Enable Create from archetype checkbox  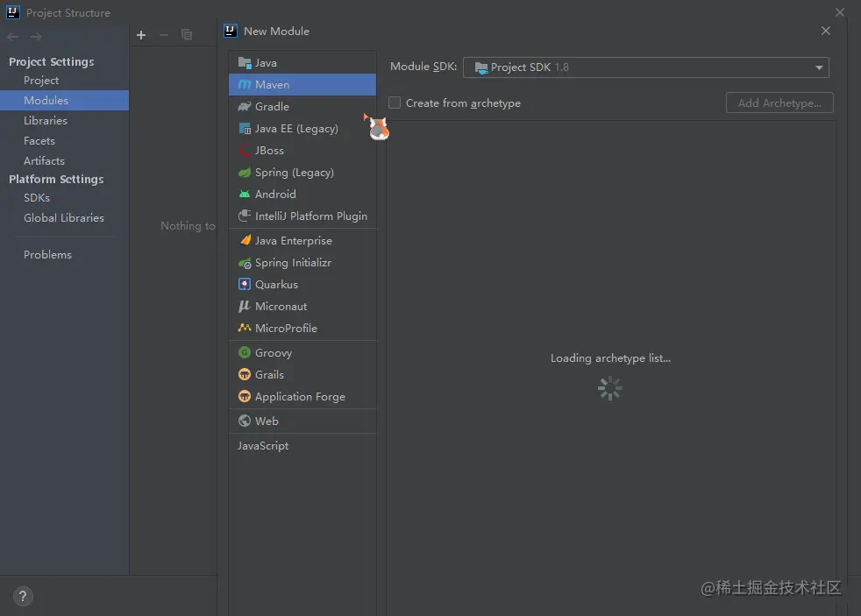[x=395, y=103]
